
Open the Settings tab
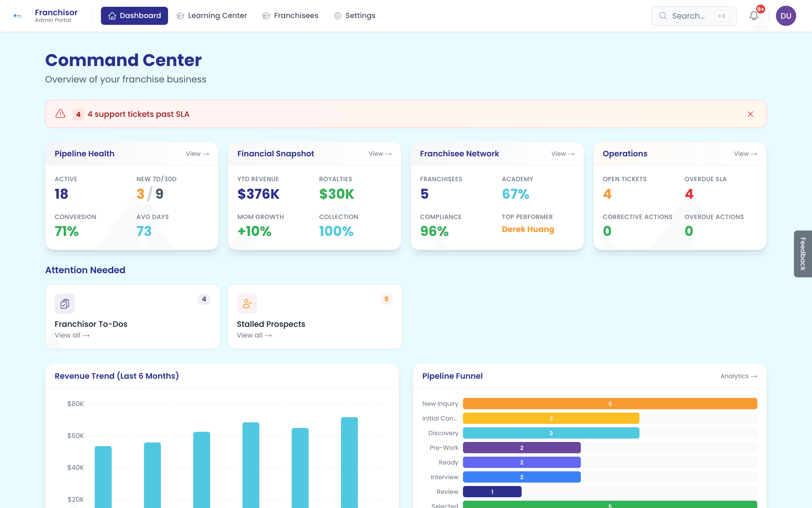pyautogui.click(x=355, y=16)
